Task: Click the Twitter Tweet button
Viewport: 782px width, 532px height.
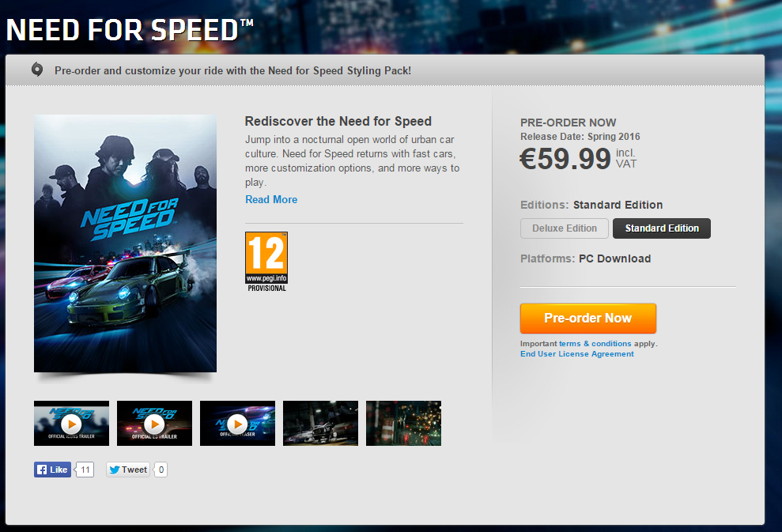Action: [x=127, y=470]
